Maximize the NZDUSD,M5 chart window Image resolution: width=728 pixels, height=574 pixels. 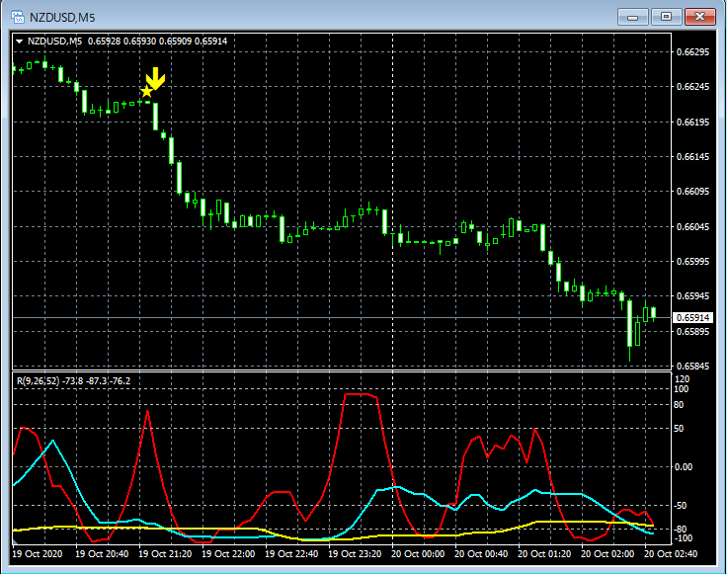tap(667, 16)
